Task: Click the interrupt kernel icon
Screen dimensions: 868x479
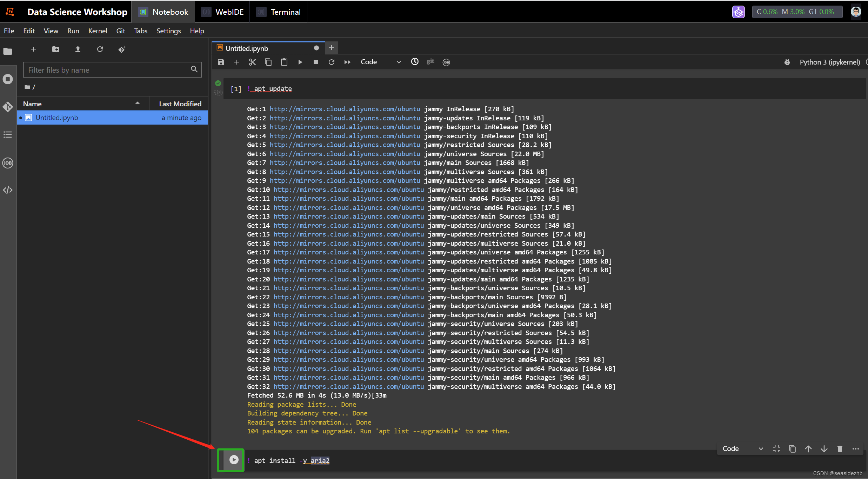Action: [315, 61]
